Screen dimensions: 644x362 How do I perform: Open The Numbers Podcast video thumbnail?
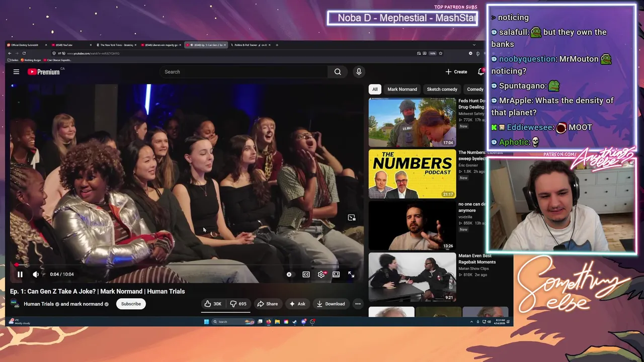tap(412, 174)
